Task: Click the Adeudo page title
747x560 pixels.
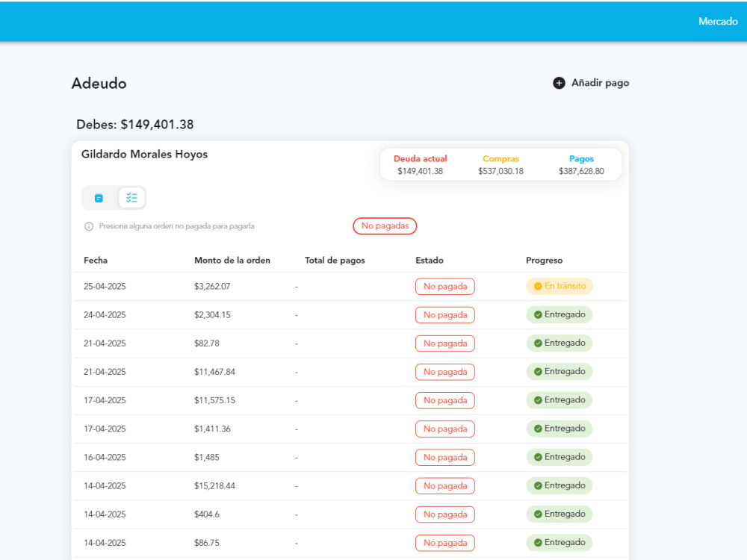Action: (x=99, y=84)
